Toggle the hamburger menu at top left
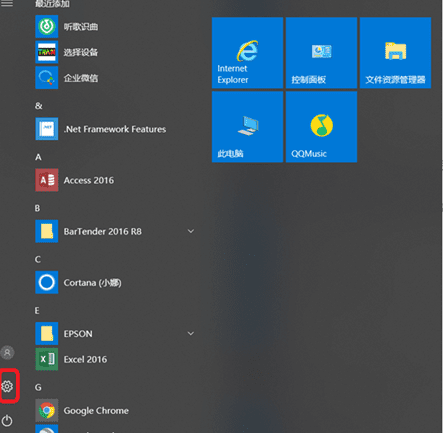Screen dimensions: 444x435 tap(7, 3)
